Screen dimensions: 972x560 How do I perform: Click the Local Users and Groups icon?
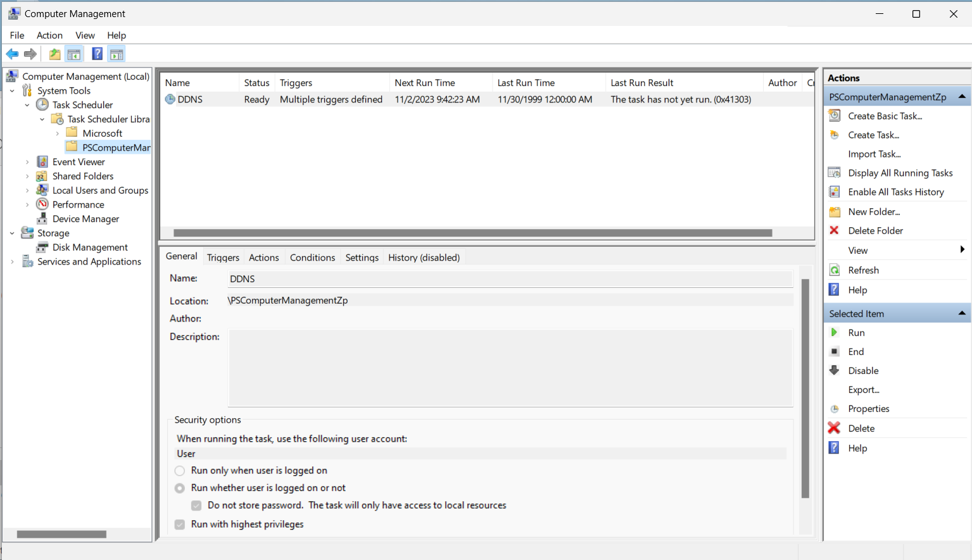pyautogui.click(x=42, y=190)
